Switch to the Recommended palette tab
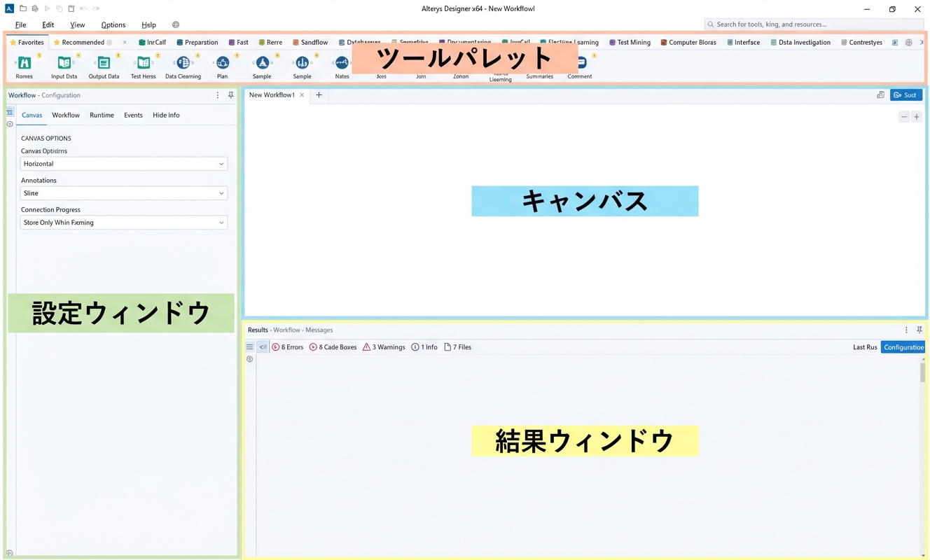This screenshot has height=560, width=930. tap(79, 42)
